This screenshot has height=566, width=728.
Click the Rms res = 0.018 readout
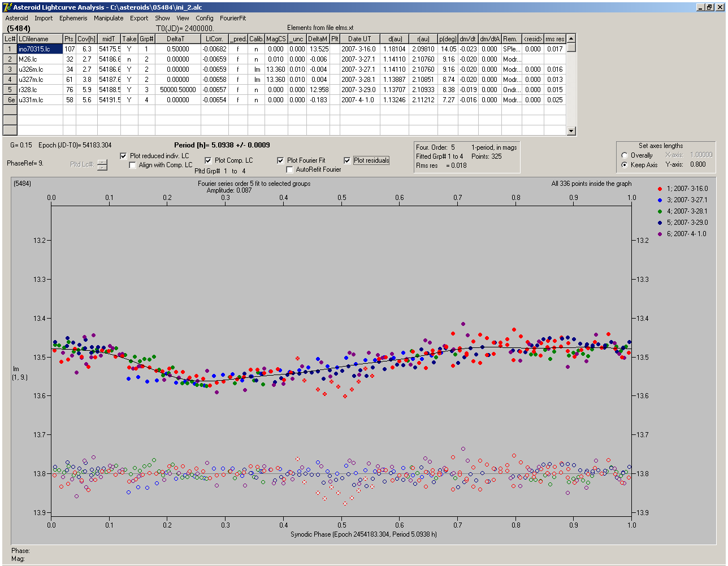[441, 166]
